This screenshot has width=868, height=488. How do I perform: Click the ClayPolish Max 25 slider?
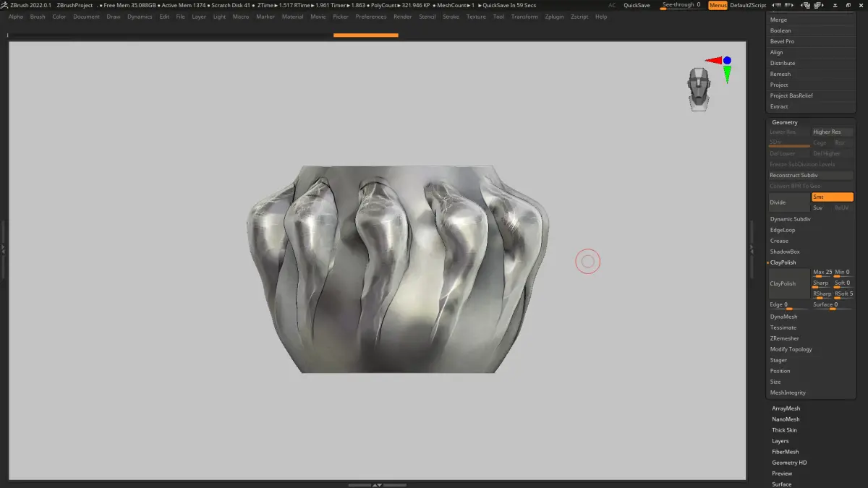[822, 273]
